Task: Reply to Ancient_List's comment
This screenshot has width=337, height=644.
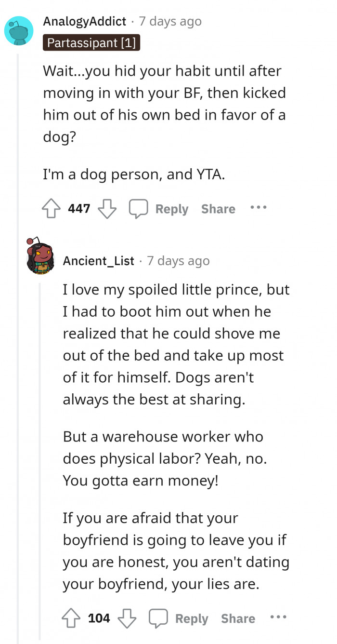Action: [191, 619]
